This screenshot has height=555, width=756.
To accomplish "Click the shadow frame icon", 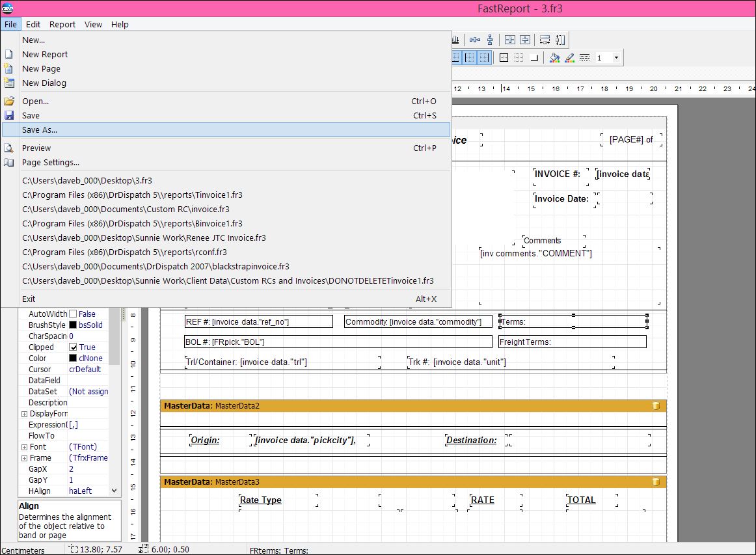I will [x=534, y=58].
